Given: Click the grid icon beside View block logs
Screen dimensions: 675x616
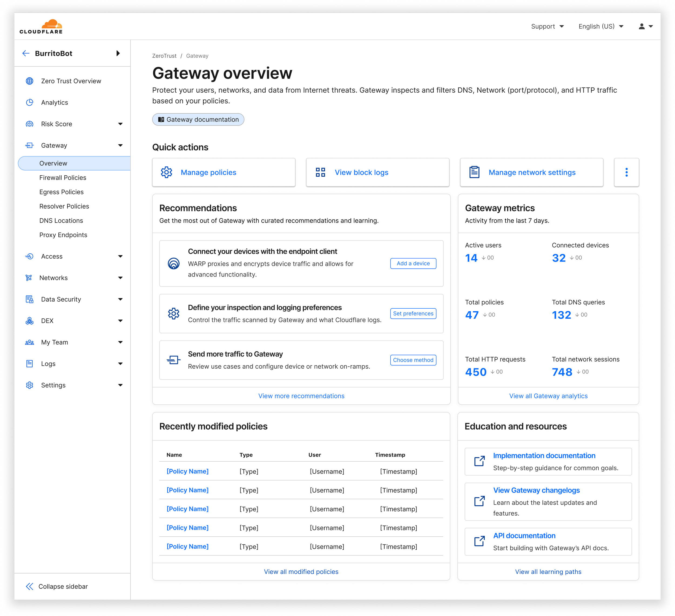Looking at the screenshot, I should pyautogui.click(x=320, y=172).
